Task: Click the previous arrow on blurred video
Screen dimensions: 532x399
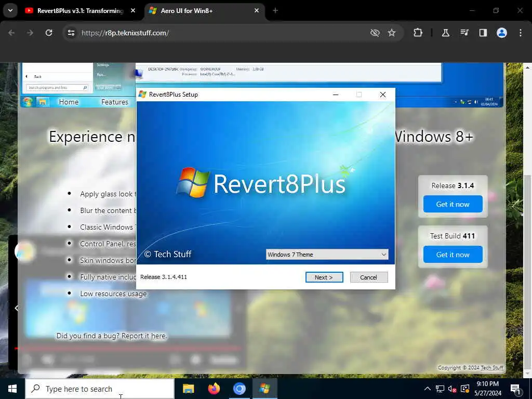Action: point(17,308)
